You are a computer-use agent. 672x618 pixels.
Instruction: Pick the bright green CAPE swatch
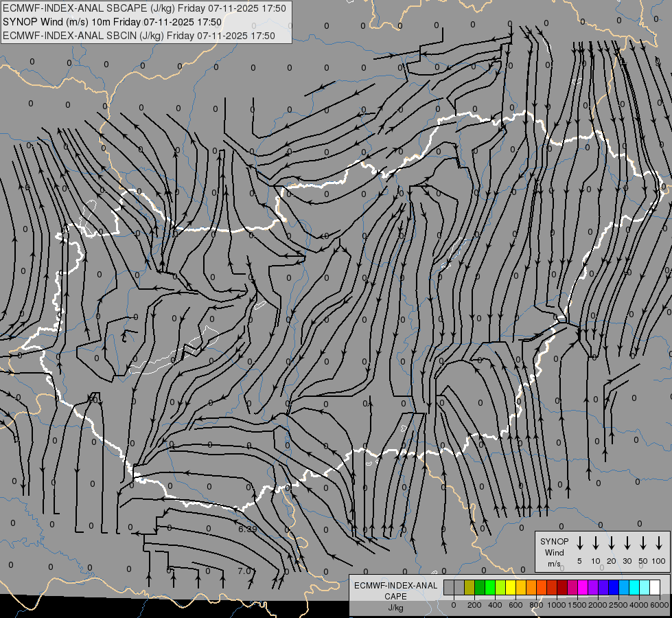coord(490,588)
